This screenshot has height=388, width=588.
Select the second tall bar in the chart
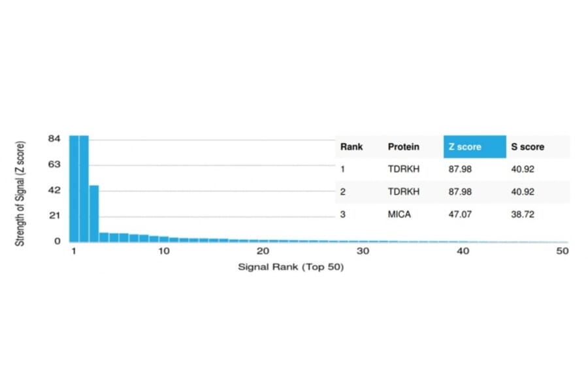(84, 188)
